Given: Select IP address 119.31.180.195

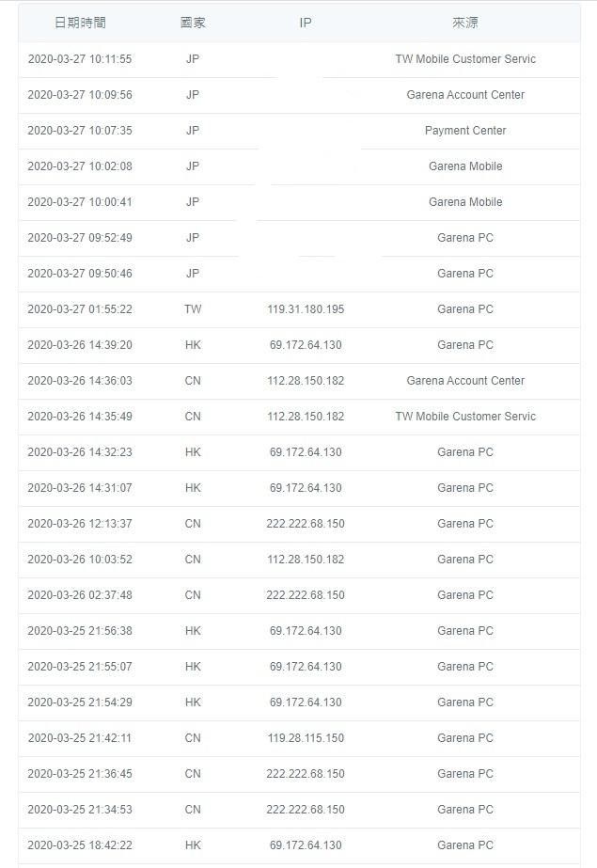Looking at the screenshot, I should (x=306, y=309).
